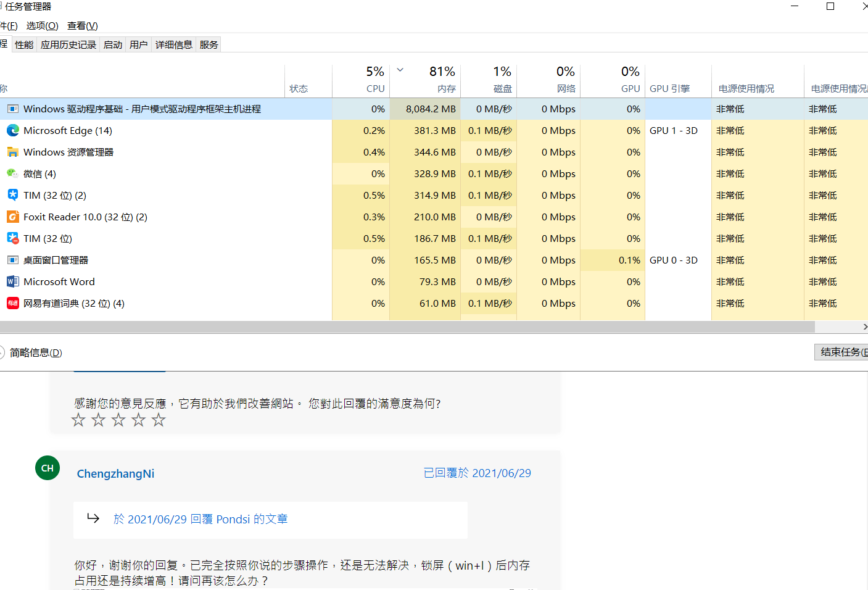Open the ChengzhangNi profile link
Image resolution: width=868 pixels, height=590 pixels.
coord(115,474)
